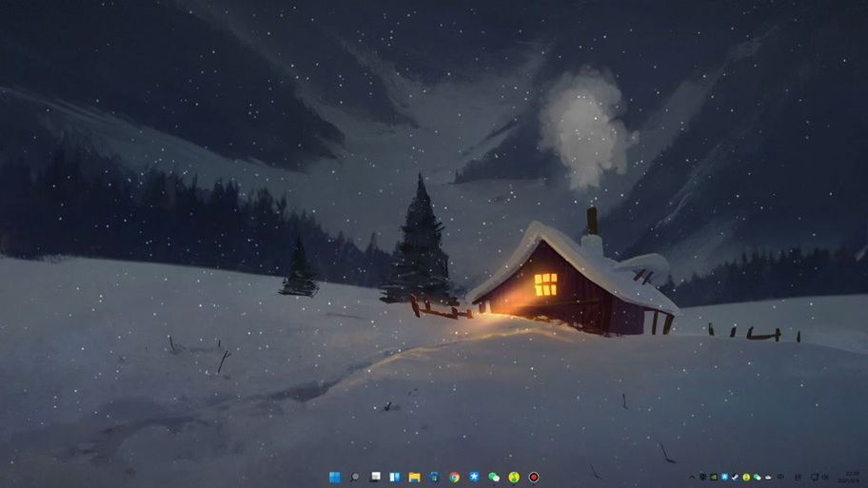
Task: Open Task View on taskbar
Action: (x=375, y=477)
